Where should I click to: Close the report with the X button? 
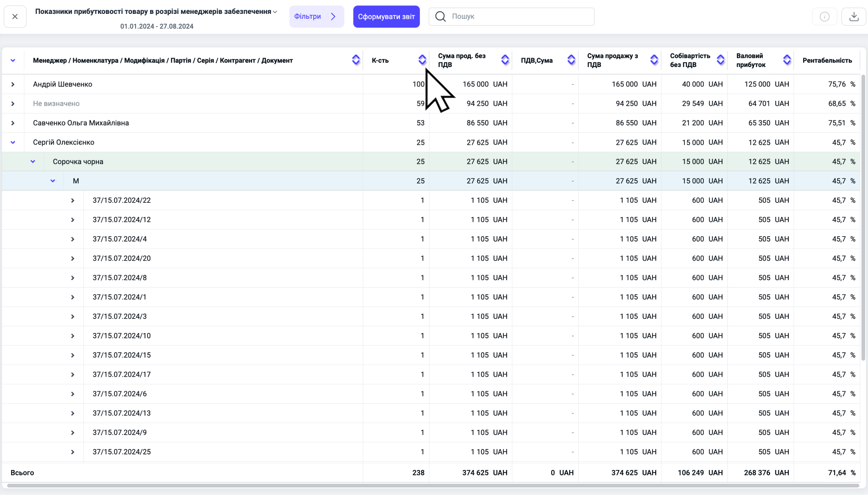pyautogui.click(x=15, y=16)
